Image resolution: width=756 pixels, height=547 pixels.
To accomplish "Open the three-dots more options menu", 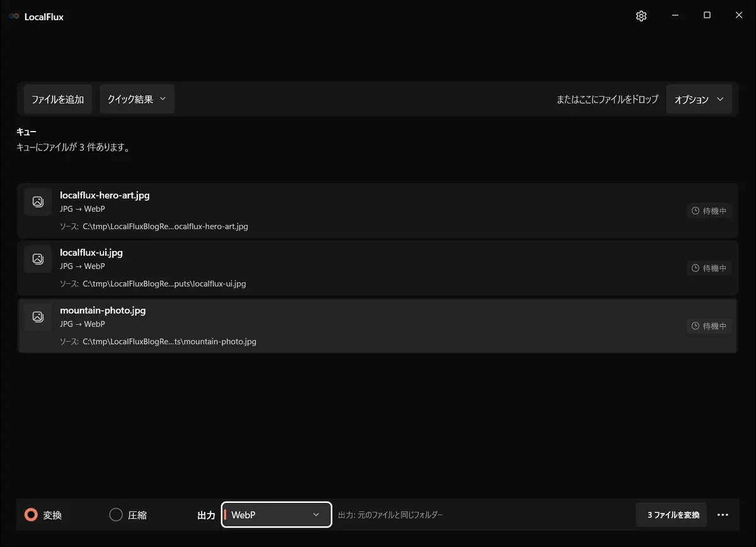I will pyautogui.click(x=723, y=515).
